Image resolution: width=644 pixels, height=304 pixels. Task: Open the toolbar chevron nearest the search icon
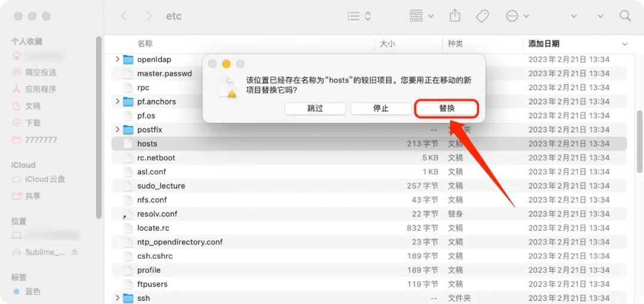600,17
